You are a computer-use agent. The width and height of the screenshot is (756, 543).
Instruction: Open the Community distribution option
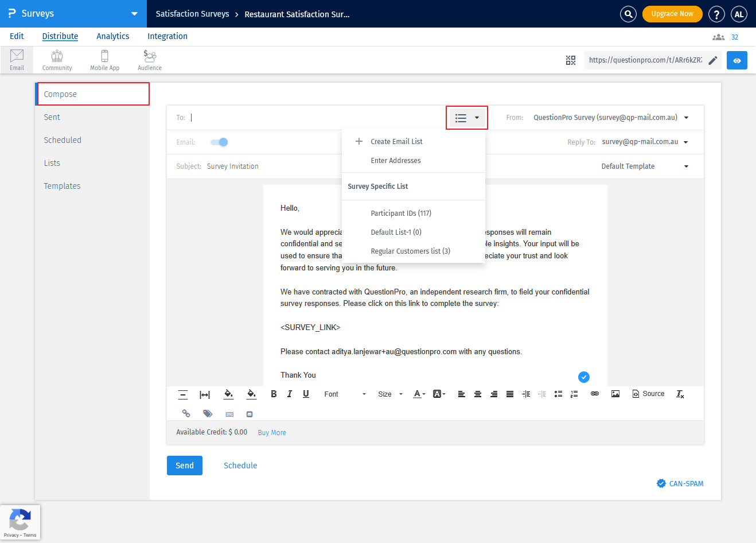56,59
